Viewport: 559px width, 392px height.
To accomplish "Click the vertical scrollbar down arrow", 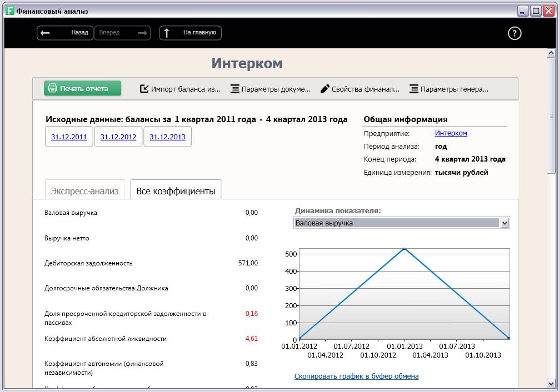I will [551, 383].
